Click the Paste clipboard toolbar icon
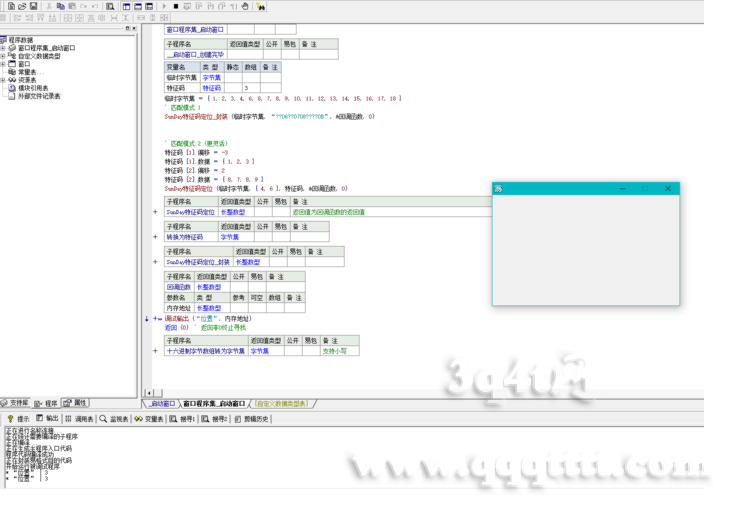The width and height of the screenshot is (734, 519). pos(72,6)
